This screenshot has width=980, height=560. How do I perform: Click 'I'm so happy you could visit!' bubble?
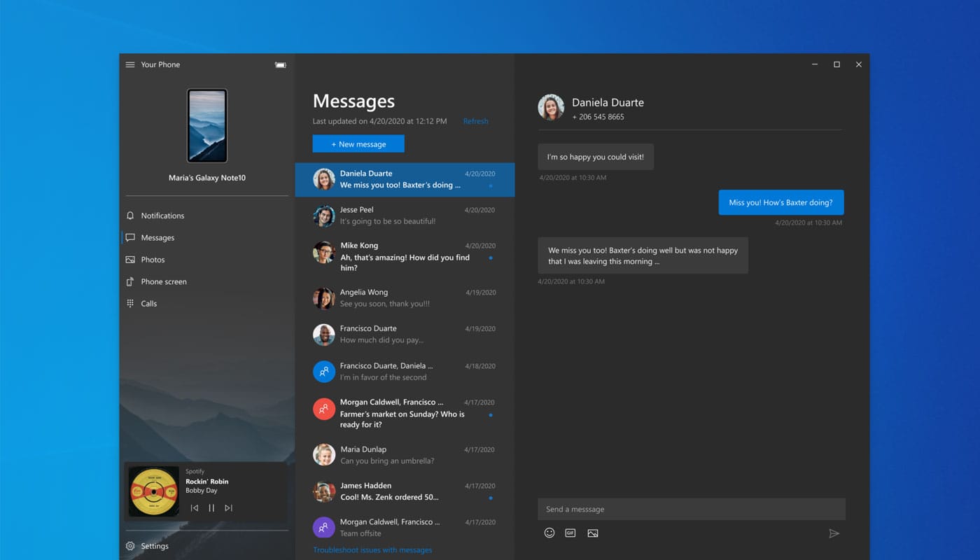pyautogui.click(x=596, y=157)
